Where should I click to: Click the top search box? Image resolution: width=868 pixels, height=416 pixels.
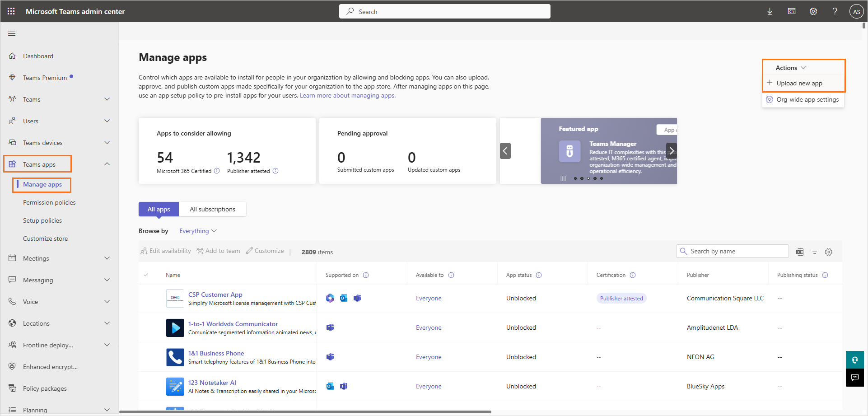point(445,11)
